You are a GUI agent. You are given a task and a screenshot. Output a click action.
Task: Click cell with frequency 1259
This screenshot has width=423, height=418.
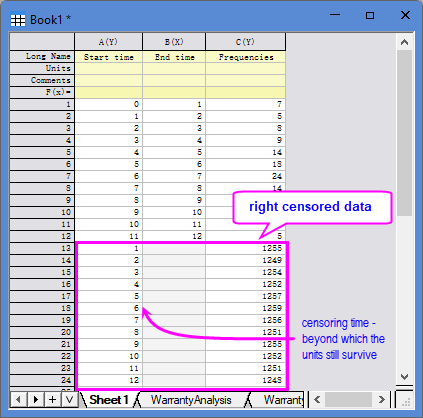click(x=245, y=308)
